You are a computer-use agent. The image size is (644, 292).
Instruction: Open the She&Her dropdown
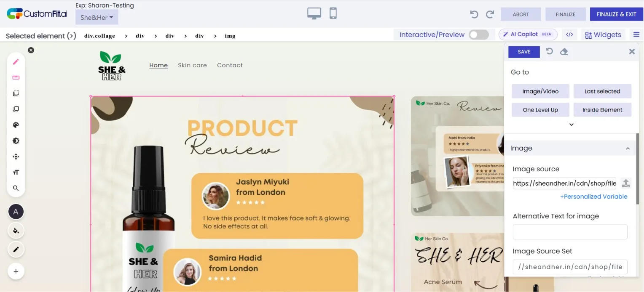point(97,17)
